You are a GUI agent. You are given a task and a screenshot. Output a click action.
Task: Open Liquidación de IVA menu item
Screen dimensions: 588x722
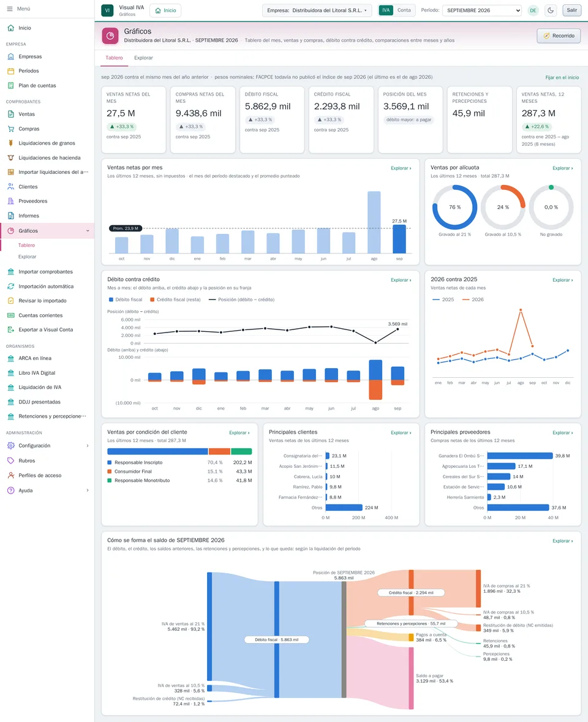coord(40,388)
